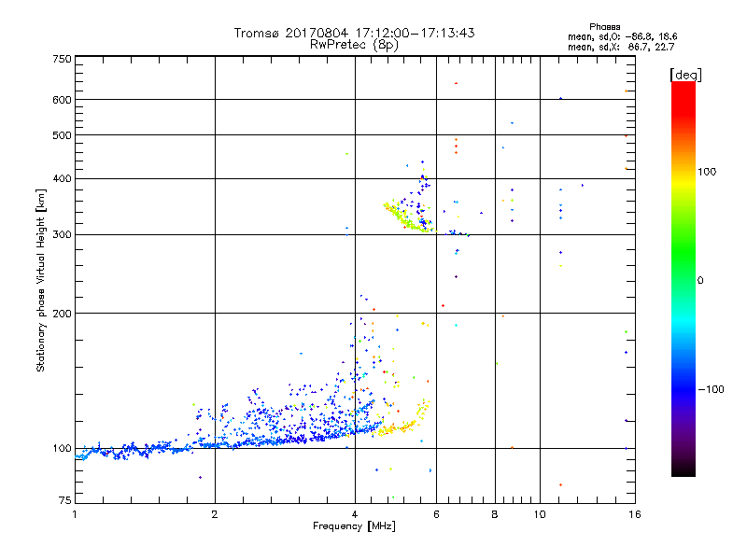Click the 'RwPretec (8p)' subtitle

[x=354, y=45]
